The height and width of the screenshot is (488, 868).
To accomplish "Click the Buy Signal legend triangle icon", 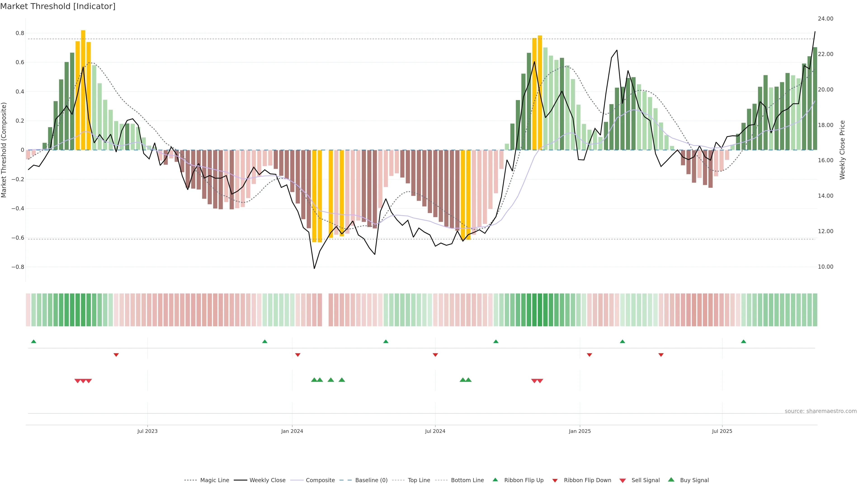I will pyautogui.click(x=671, y=480).
